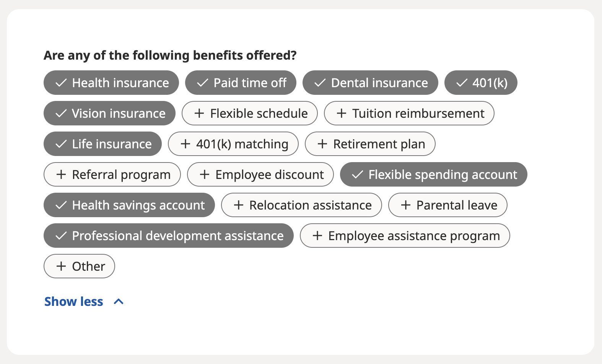Screen dimensions: 602x364
Task: Click the plus icon on Referral program
Action: (x=62, y=174)
